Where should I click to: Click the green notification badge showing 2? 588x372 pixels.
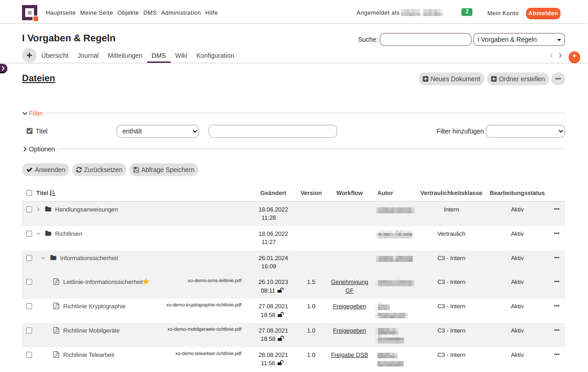[466, 12]
